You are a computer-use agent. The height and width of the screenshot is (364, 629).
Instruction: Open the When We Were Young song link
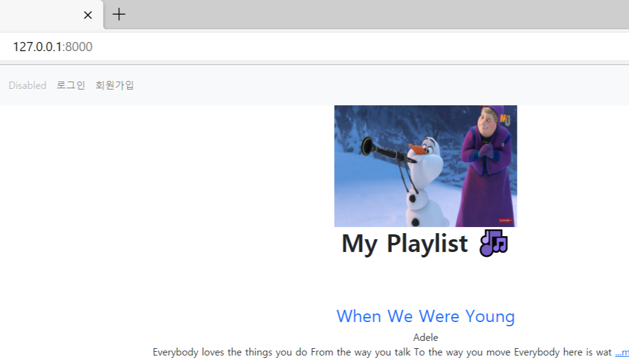[x=425, y=317]
